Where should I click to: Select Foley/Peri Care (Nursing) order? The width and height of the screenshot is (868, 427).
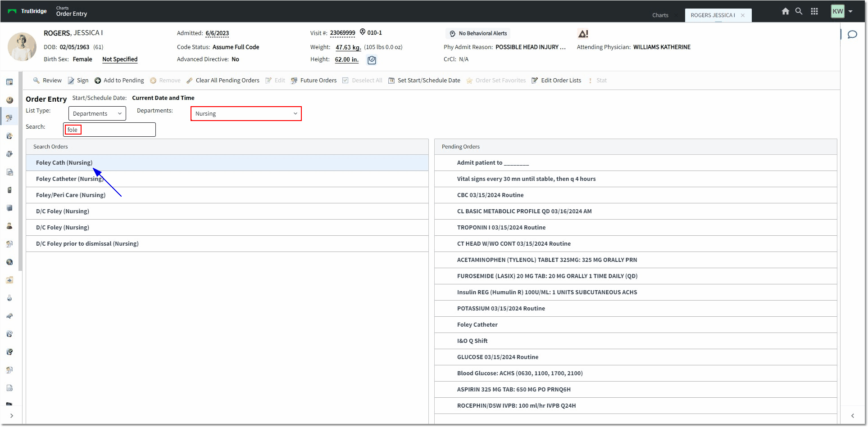point(227,195)
